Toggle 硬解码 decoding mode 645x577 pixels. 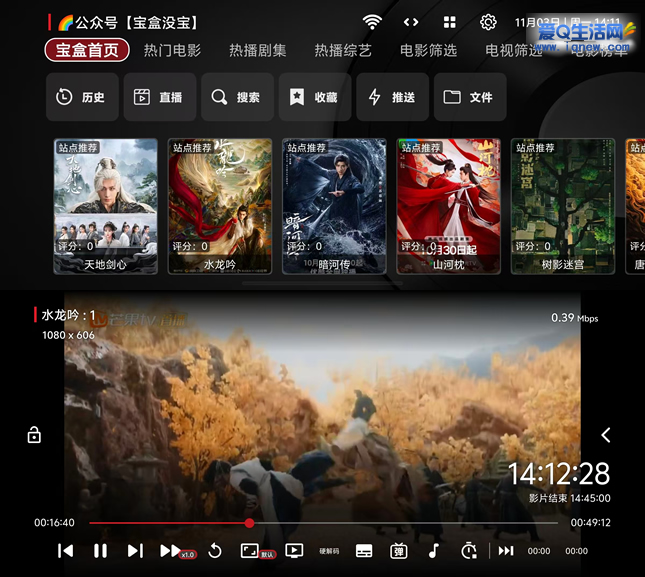[x=329, y=551]
